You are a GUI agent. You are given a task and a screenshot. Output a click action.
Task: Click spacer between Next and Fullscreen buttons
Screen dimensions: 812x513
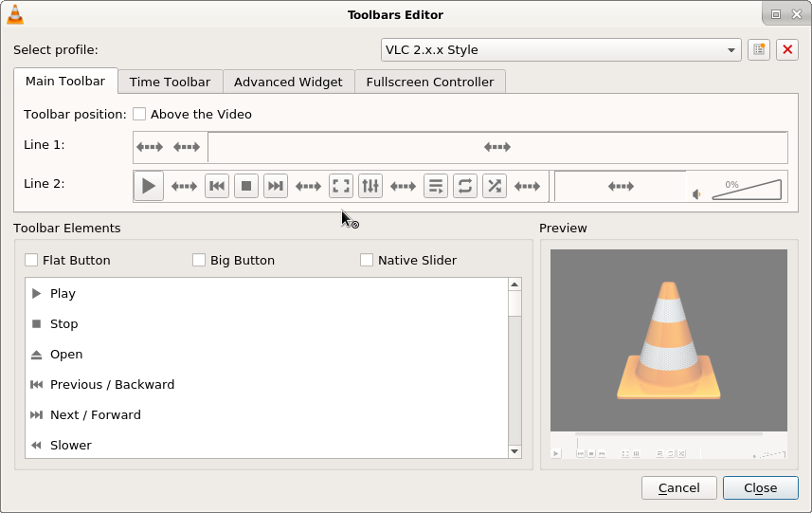click(308, 186)
